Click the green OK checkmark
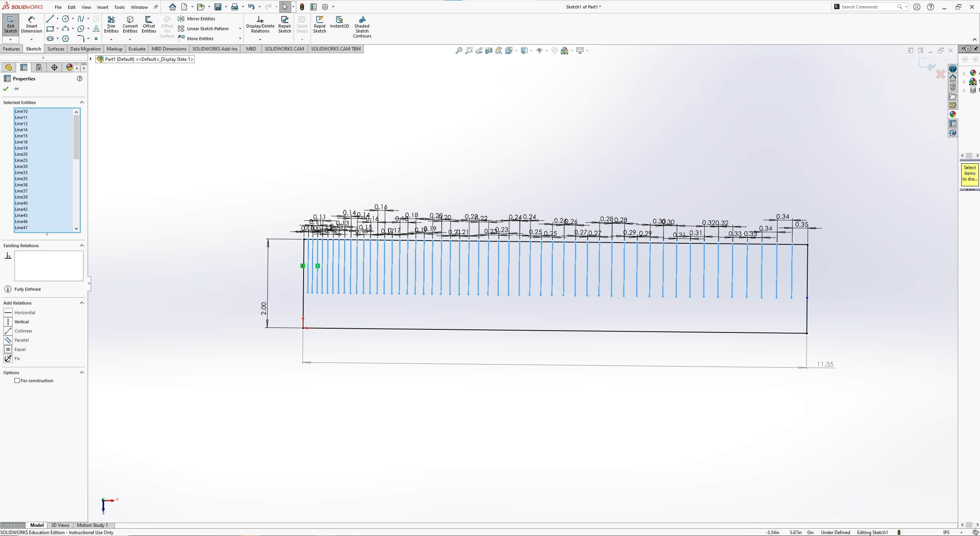This screenshot has width=980, height=536. point(6,89)
